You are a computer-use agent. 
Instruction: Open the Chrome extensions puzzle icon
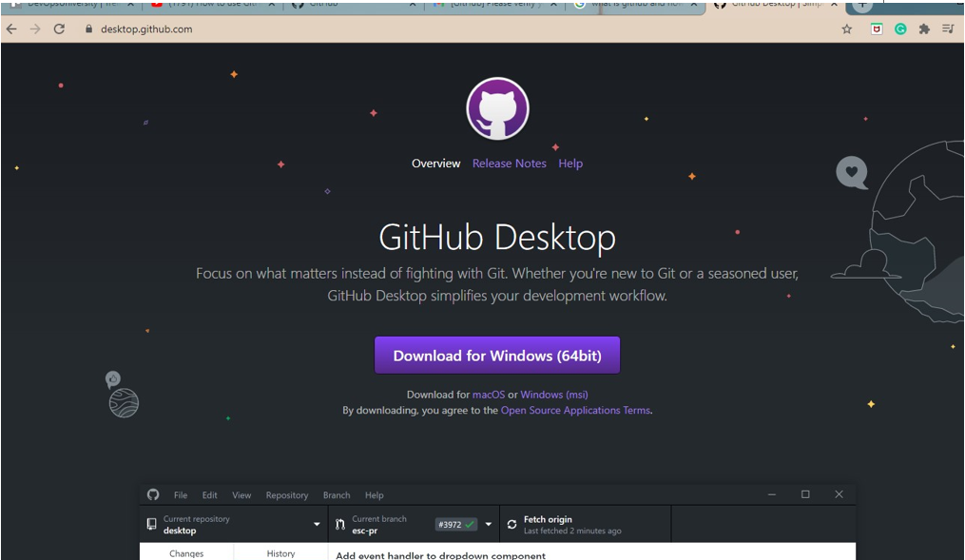924,29
